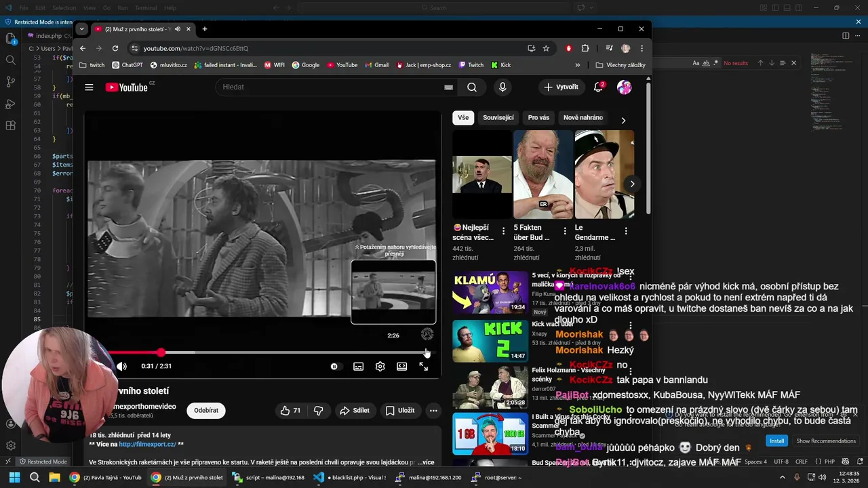
Task: Open Source Control in VS Code
Action: tap(10, 82)
